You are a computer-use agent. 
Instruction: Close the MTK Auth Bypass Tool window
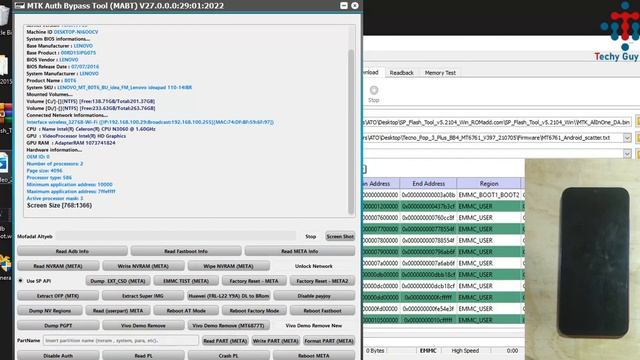355,5
